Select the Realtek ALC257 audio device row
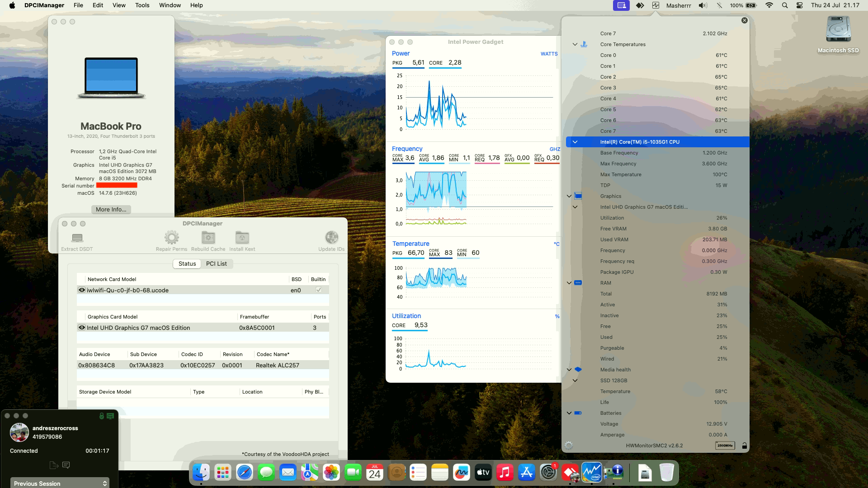This screenshot has width=868, height=488. [x=278, y=365]
